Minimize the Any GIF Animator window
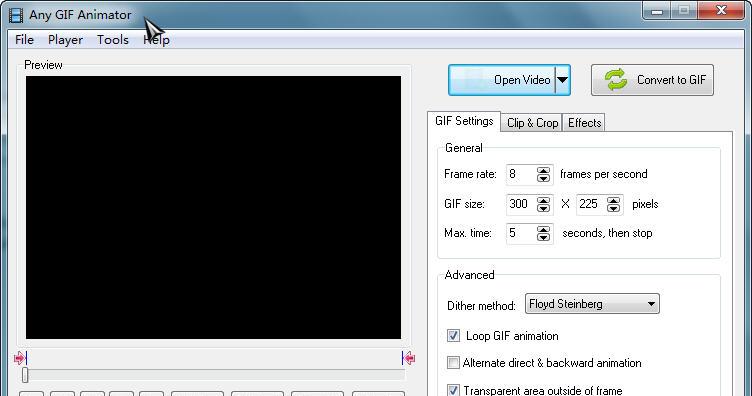 coord(657,11)
